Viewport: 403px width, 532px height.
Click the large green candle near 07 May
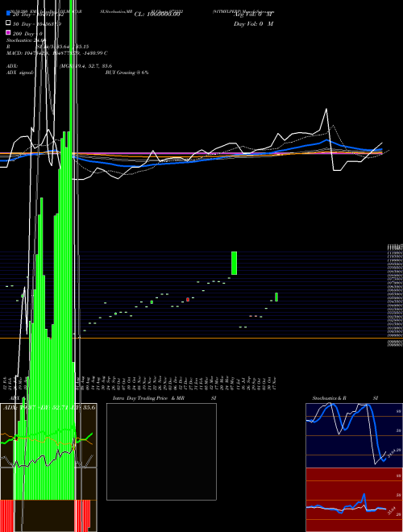[x=234, y=263]
